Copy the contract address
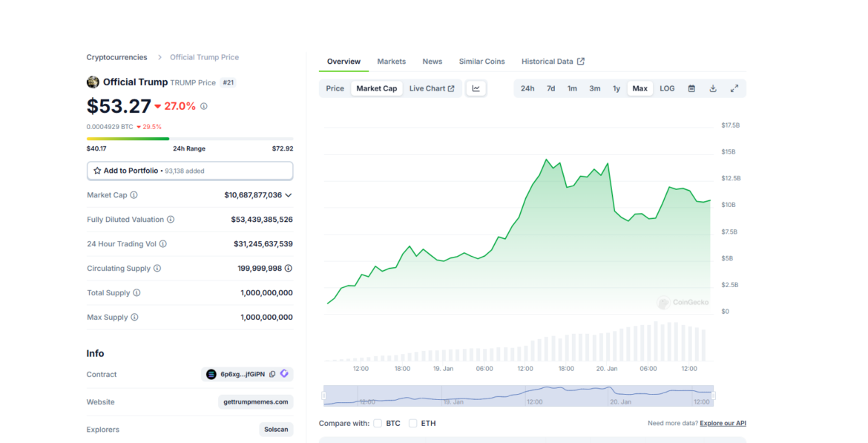Screen dimensions: 868x443 point(272,375)
